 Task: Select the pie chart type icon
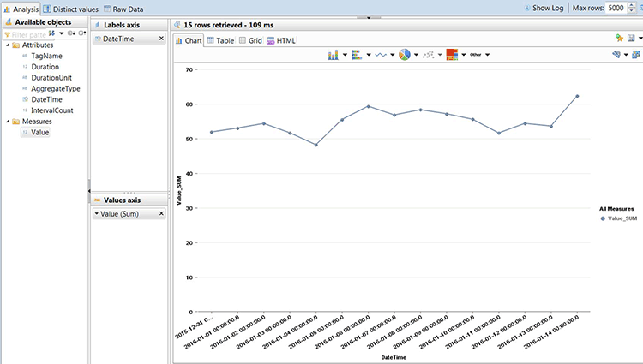pos(404,54)
